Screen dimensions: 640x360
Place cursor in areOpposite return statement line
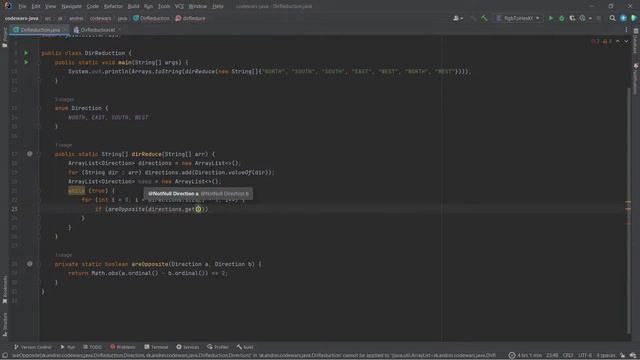tap(148, 273)
